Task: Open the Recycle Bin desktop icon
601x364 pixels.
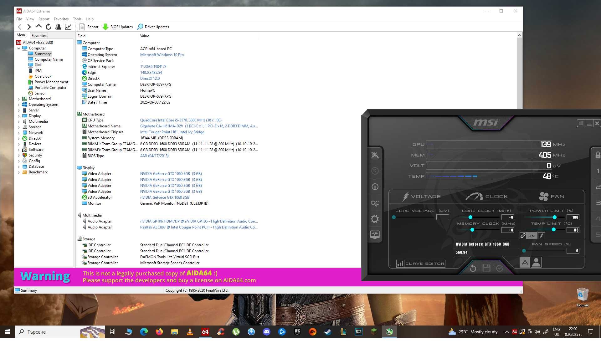Action: click(x=583, y=297)
